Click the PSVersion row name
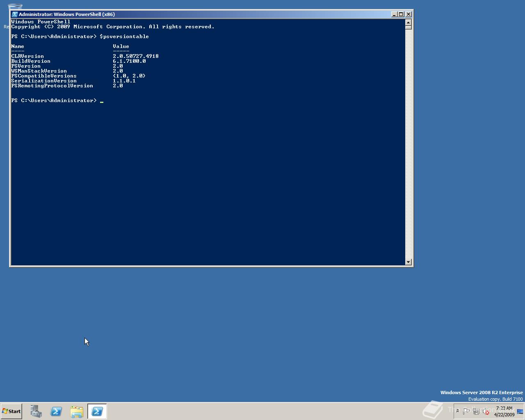525x420 pixels. pyautogui.click(x=26, y=66)
